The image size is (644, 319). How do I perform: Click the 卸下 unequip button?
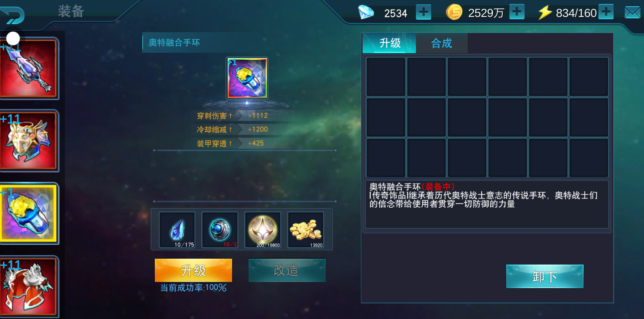545,276
